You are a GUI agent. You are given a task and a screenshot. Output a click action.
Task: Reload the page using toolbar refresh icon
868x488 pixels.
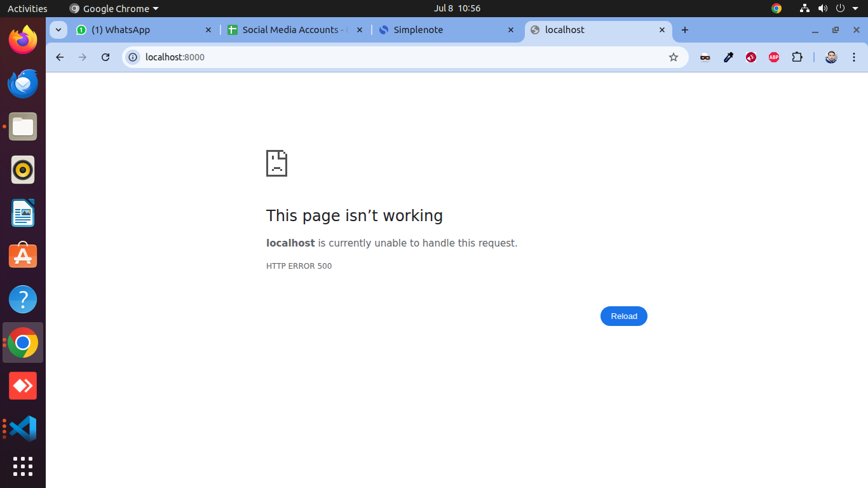[105, 57]
